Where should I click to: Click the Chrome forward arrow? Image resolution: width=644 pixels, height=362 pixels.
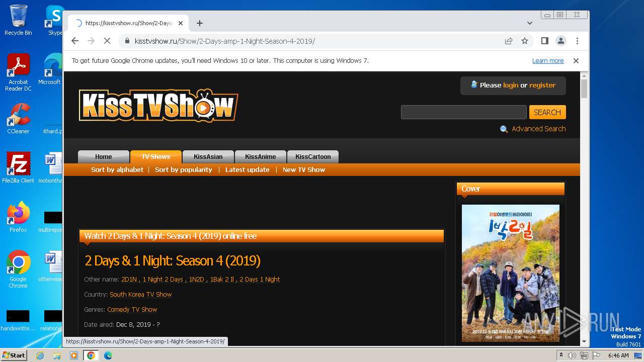[91, 41]
